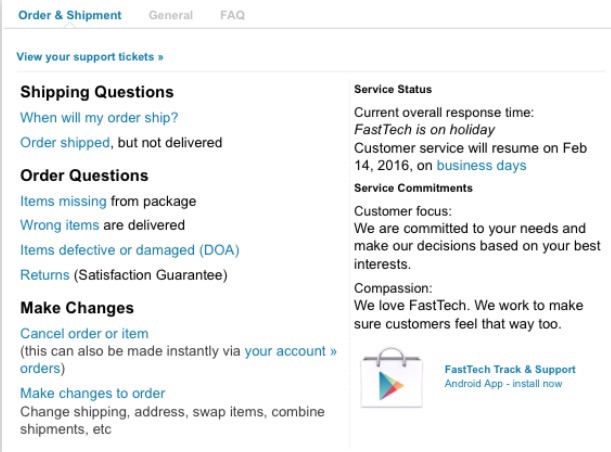The height and width of the screenshot is (452, 611).
Task: Click the 'orders' link under Cancel order
Action: click(40, 369)
